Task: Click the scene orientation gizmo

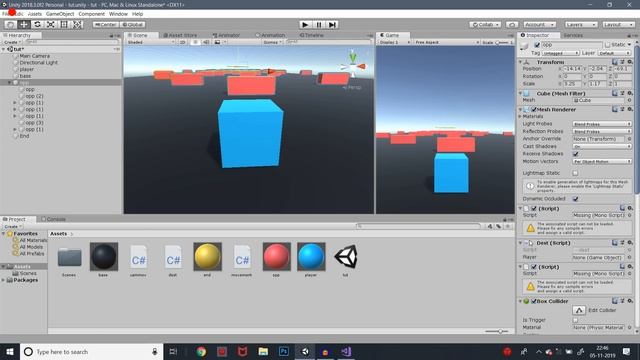Action: pos(353,65)
